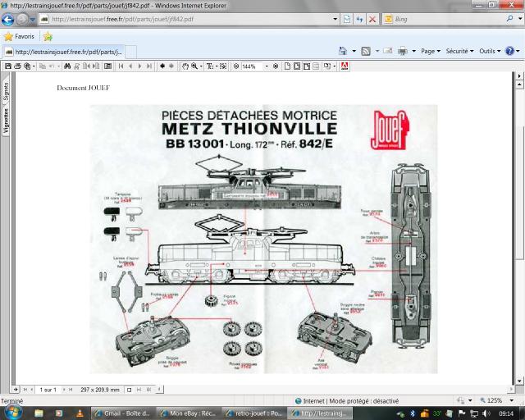Open the recent pages dropdown beside navigation arrows

[33, 20]
